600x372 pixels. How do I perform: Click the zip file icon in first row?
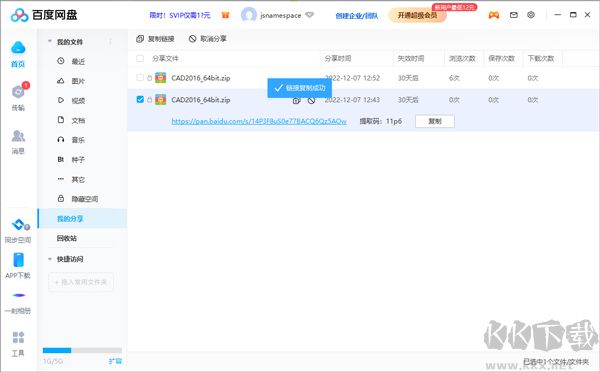point(160,78)
